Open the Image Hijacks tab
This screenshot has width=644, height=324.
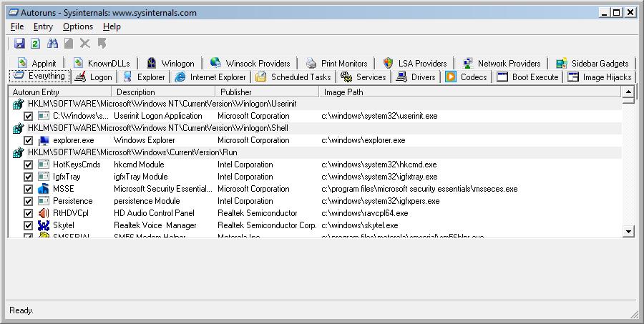600,77
